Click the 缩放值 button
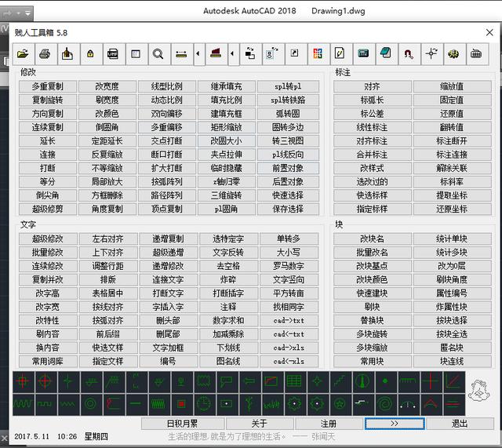The width and height of the screenshot is (502, 448). coord(452,86)
